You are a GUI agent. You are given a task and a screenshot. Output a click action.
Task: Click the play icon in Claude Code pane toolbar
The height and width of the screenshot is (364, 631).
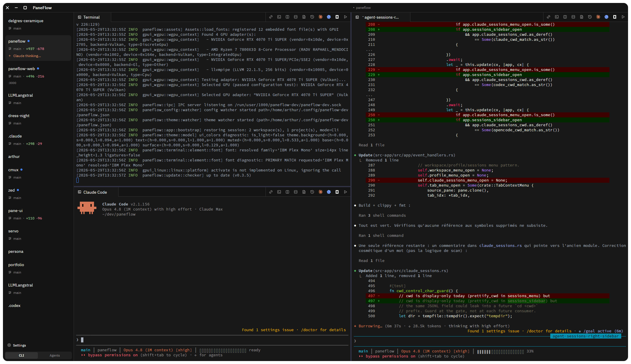pyautogui.click(x=345, y=192)
